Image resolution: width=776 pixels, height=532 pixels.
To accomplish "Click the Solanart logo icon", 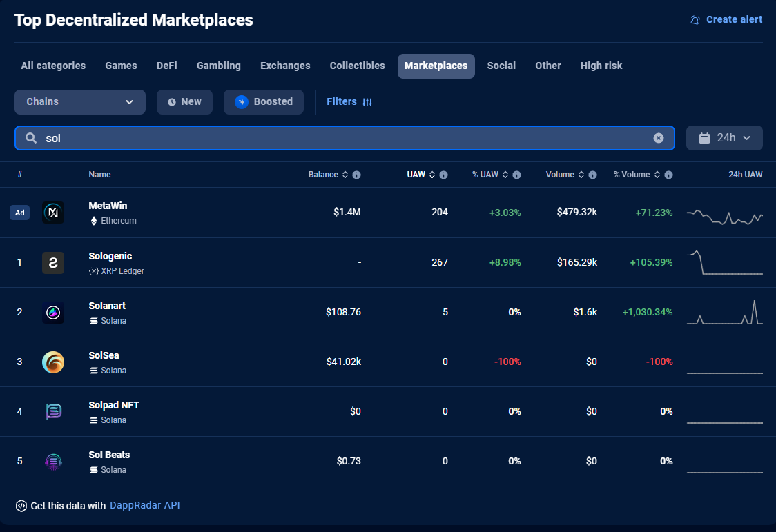I will tap(53, 312).
